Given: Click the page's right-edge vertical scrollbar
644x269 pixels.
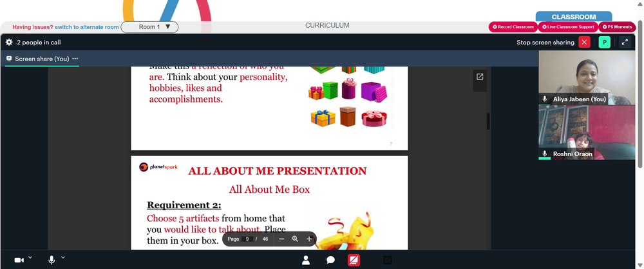Looking at the screenshot, I should 640,94.
